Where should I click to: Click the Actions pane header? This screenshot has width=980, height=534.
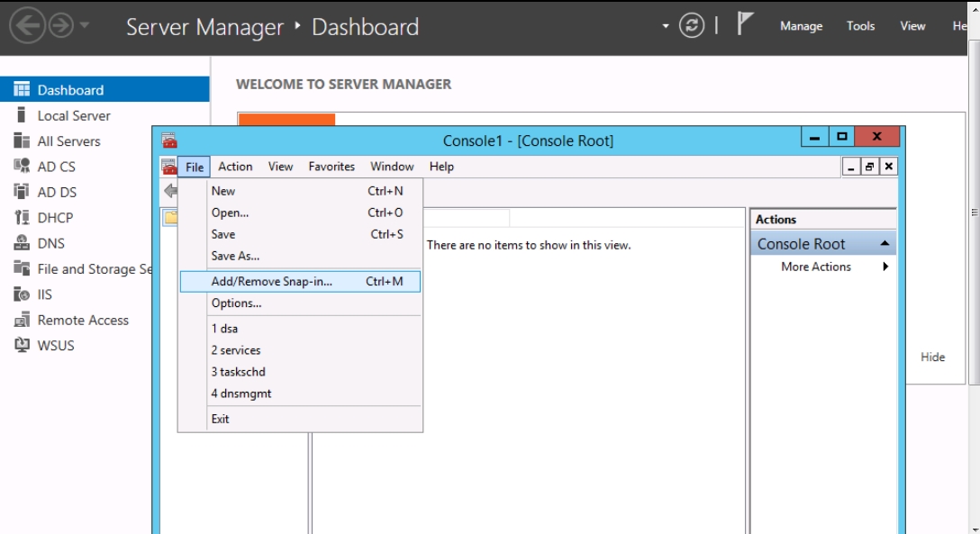(823, 219)
